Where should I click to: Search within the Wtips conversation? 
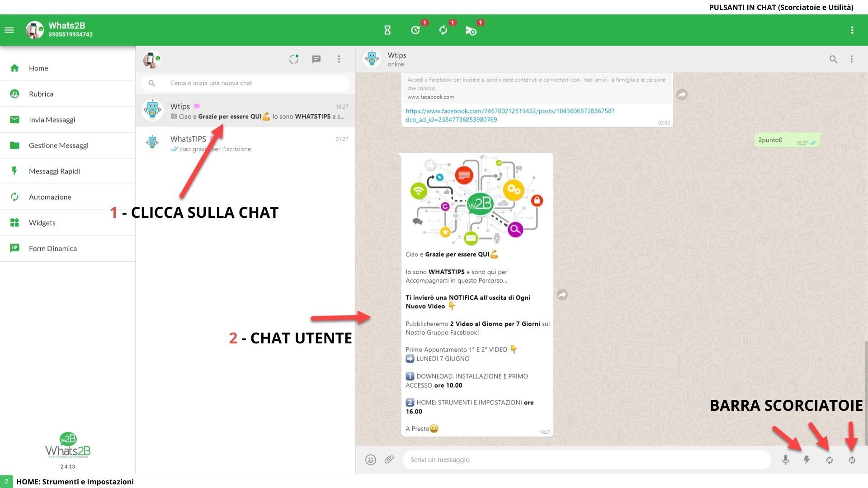click(833, 59)
